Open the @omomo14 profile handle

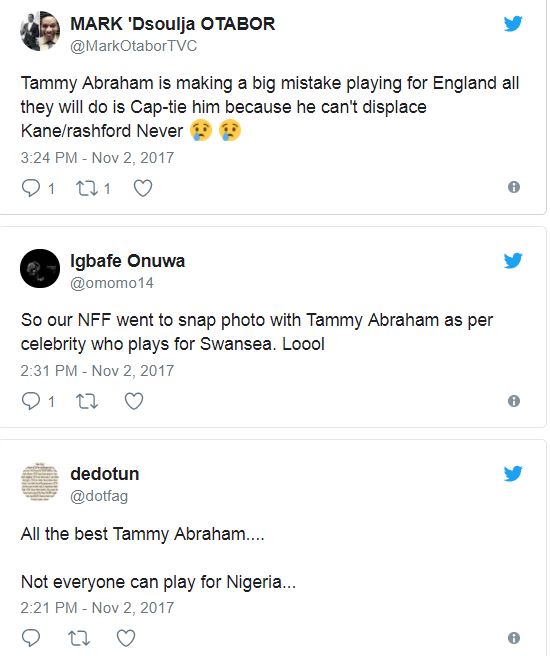[112, 283]
